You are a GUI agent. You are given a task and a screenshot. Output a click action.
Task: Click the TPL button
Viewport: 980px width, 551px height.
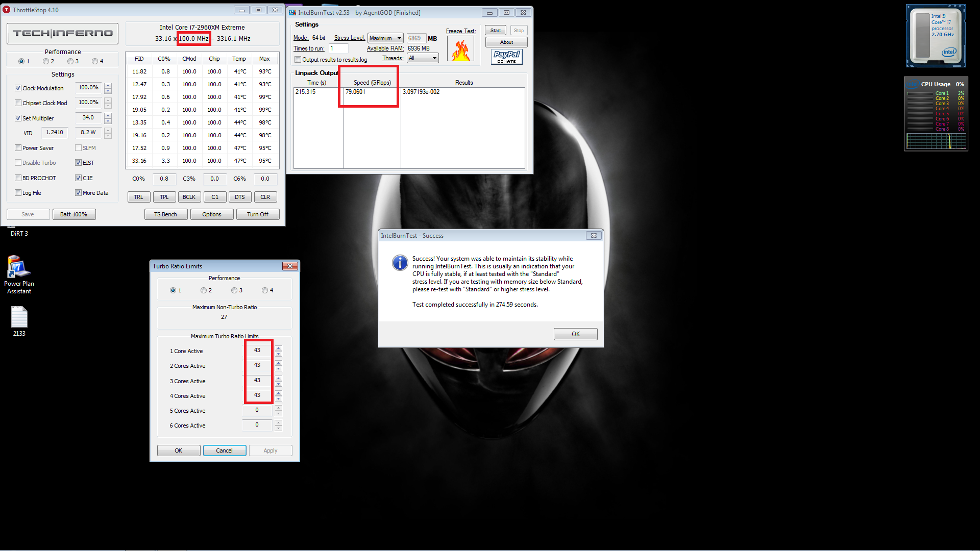[164, 197]
